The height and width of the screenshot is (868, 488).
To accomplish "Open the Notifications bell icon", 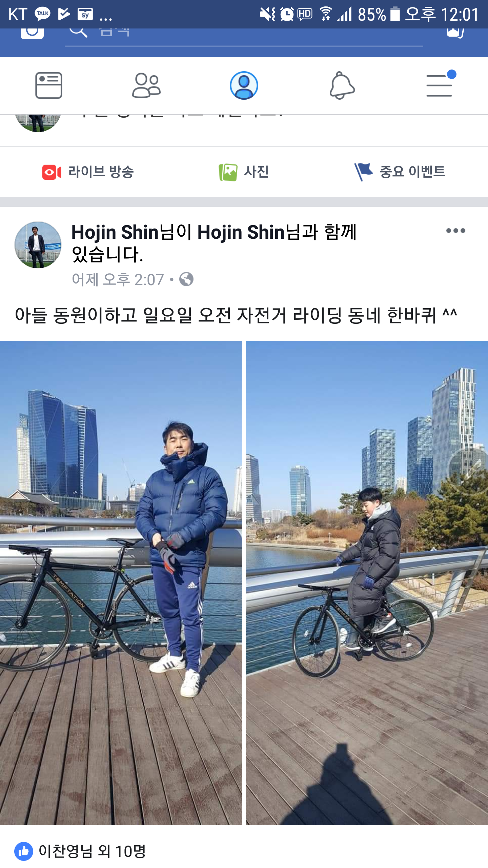I will (342, 85).
